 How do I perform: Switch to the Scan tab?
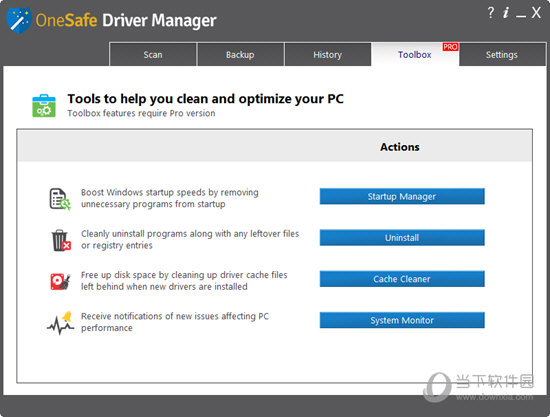153,54
